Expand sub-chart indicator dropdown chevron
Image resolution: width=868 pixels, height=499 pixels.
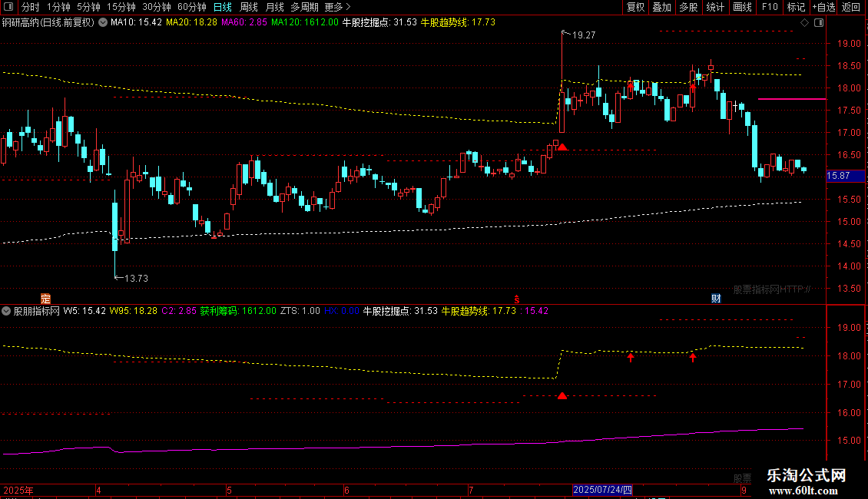(x=6, y=311)
